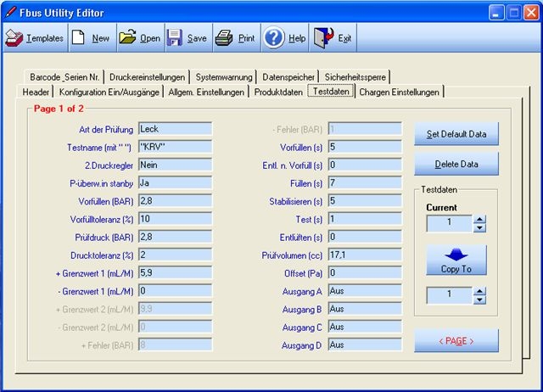This screenshot has height=392, width=543.
Task: Switch to the Produktdaten tab
Action: [278, 92]
